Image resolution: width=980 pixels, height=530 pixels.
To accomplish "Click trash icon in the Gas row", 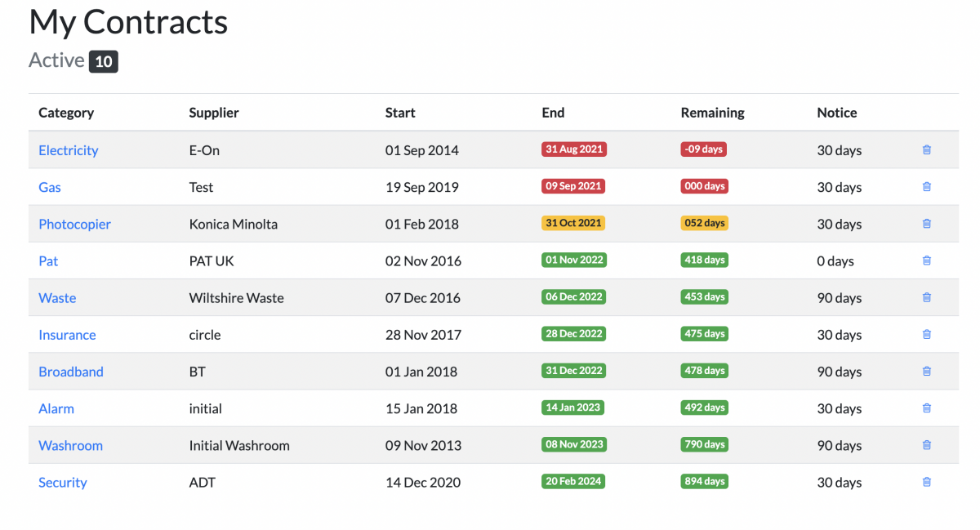I will click(x=927, y=187).
